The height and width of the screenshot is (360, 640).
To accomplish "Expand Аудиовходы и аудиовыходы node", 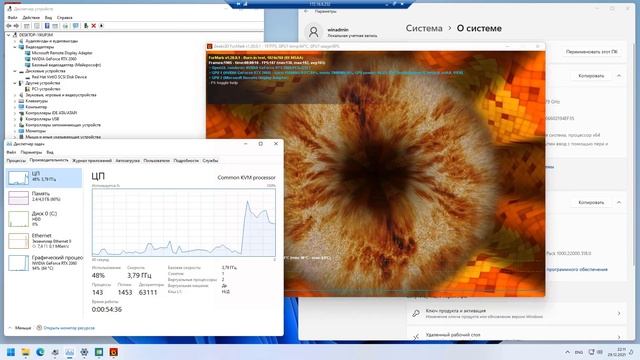I will coord(15,41).
